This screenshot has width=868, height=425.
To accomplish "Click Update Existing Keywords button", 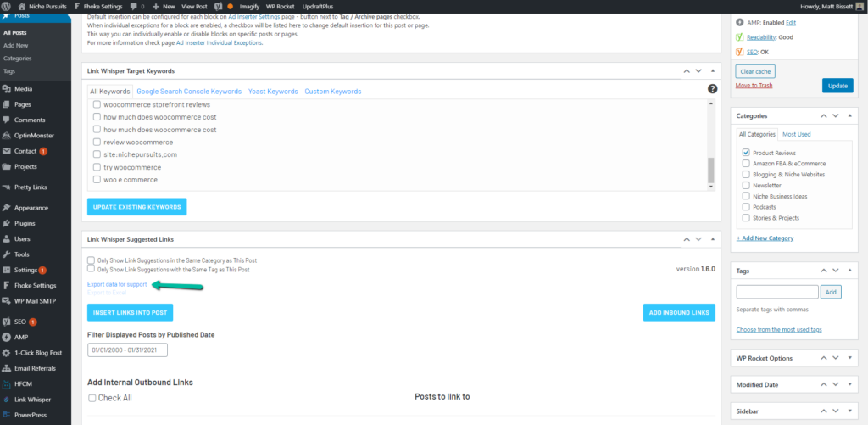I will pos(136,207).
